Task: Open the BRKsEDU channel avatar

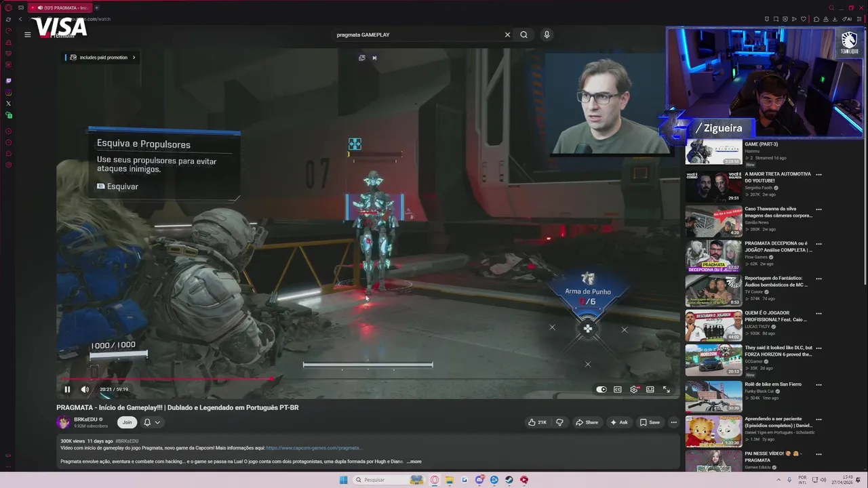Action: pyautogui.click(x=64, y=422)
